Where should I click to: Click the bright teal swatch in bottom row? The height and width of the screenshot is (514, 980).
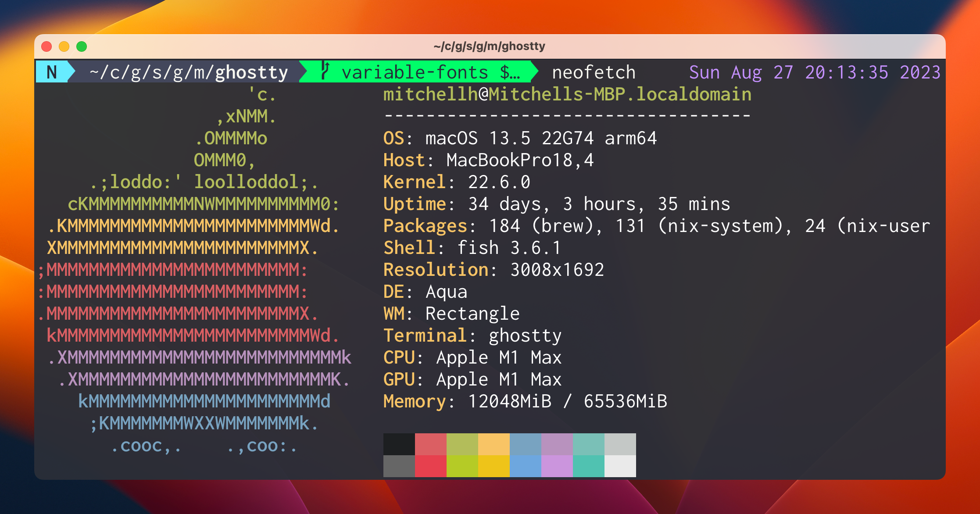[x=589, y=466]
